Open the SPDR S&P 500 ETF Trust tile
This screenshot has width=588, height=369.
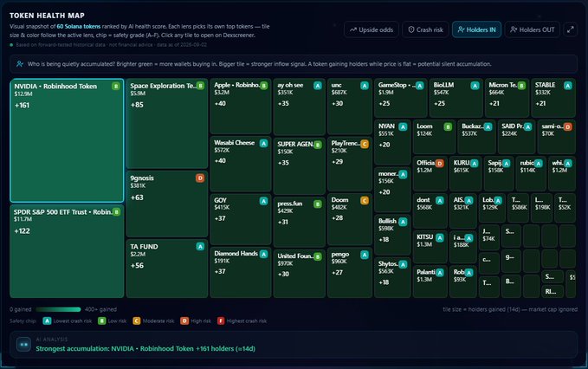click(x=67, y=251)
